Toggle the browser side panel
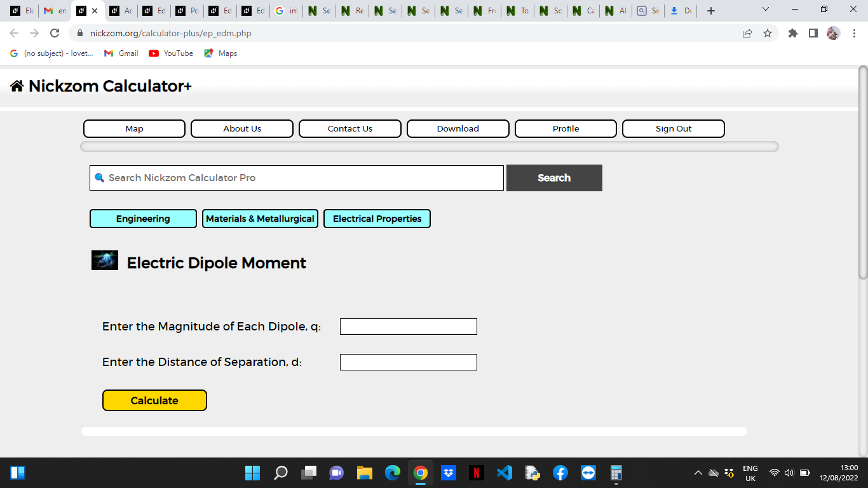Viewport: 868px width, 488px height. tap(813, 33)
